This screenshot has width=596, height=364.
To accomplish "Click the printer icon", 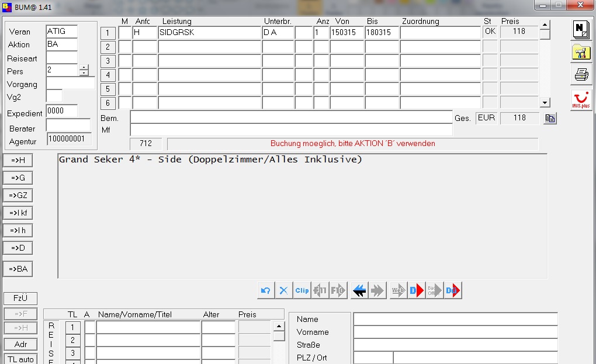I will point(581,75).
